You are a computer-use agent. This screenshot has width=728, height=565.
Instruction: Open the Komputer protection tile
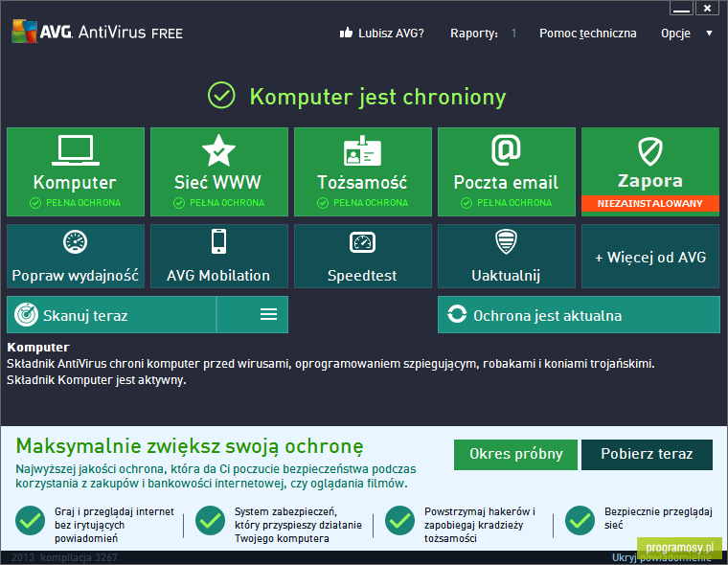[76, 171]
